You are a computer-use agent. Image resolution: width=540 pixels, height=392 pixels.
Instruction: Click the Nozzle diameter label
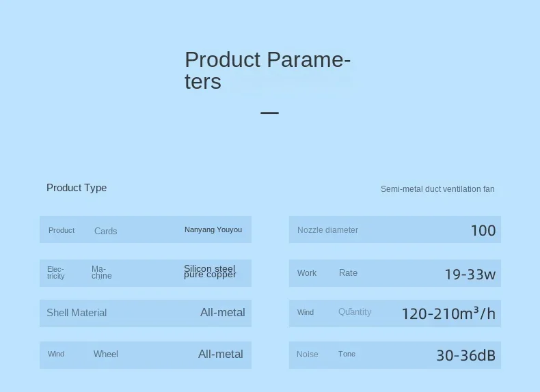click(327, 230)
